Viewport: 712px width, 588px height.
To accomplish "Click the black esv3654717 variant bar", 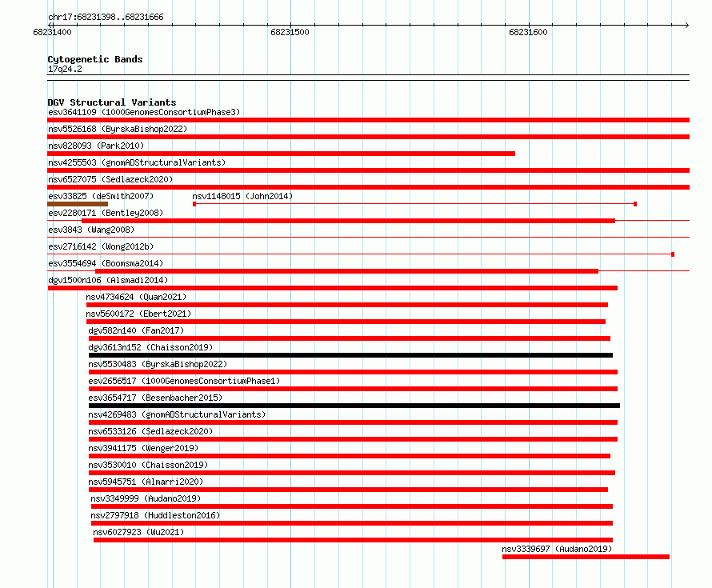I will tap(354, 406).
